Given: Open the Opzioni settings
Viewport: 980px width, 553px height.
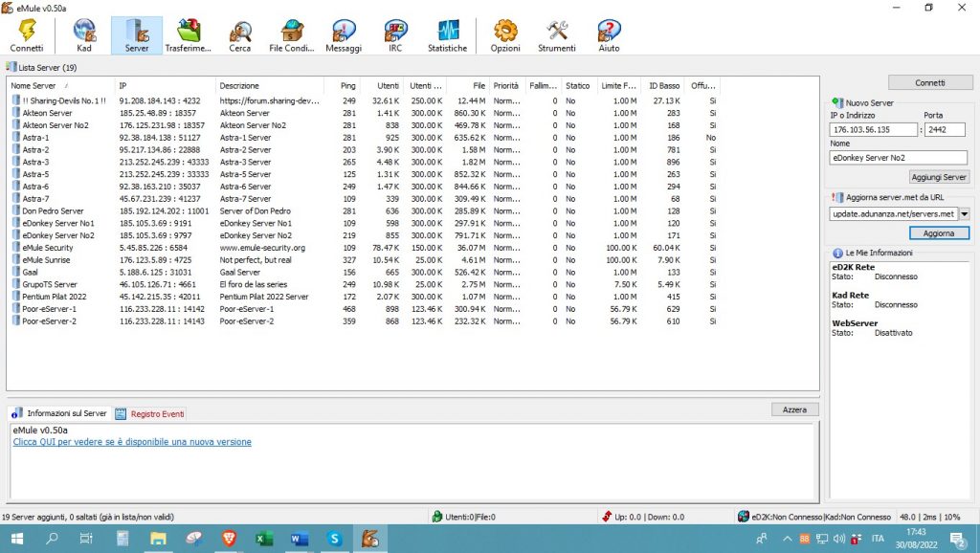Looking at the screenshot, I should (x=504, y=31).
